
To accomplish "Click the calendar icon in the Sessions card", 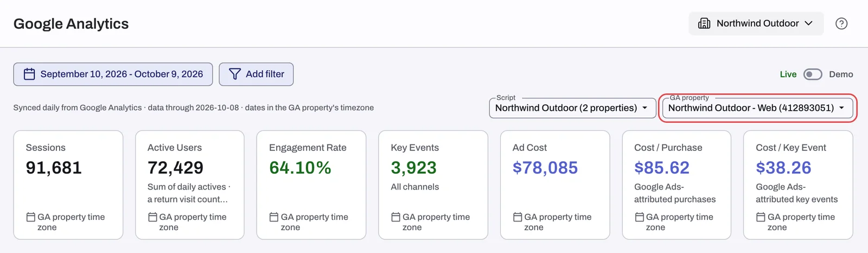I will click(x=31, y=217).
